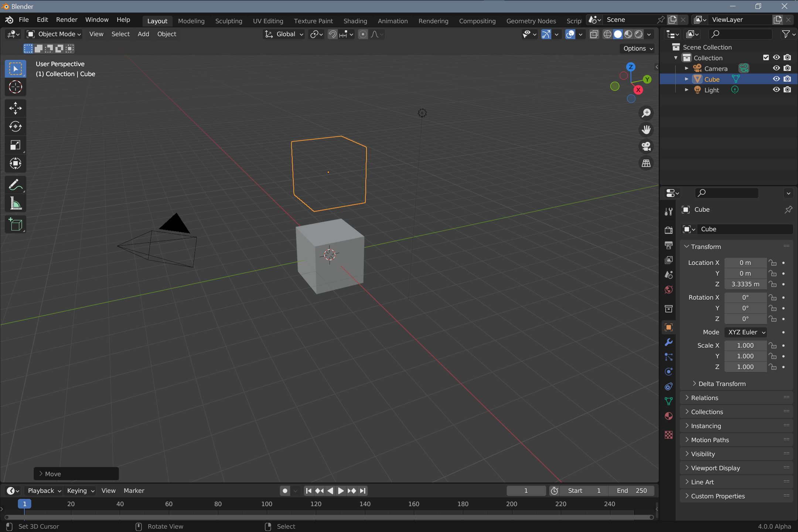Activate the Rotate tool
This screenshot has height=532, width=798.
[15, 127]
